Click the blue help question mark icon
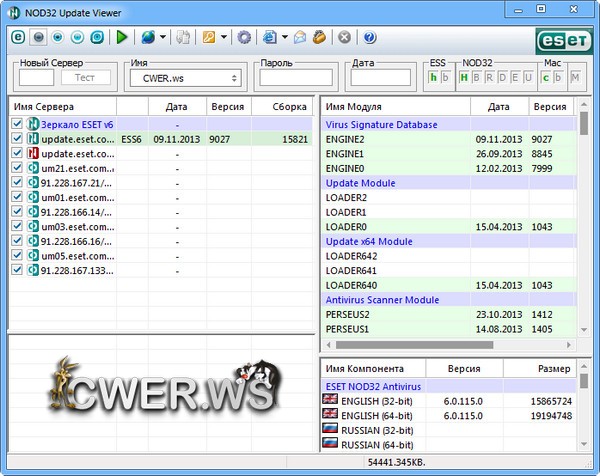 click(369, 37)
